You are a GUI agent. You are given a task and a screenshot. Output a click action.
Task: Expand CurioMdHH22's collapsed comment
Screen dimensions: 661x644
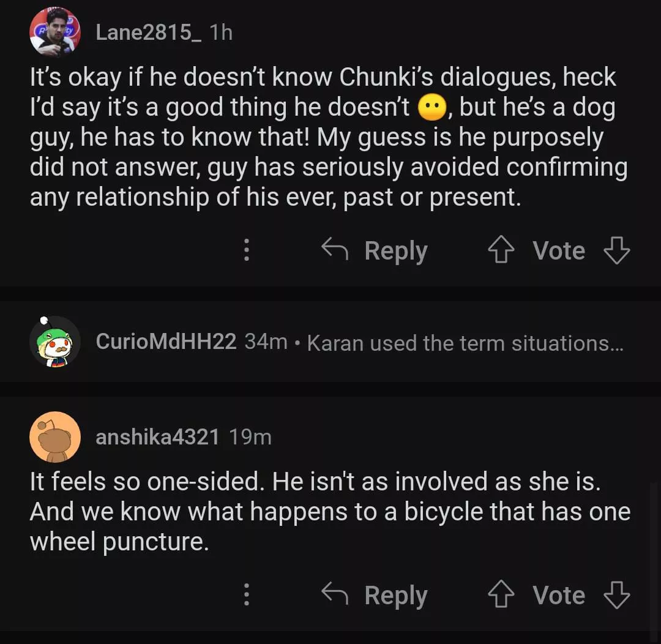tap(465, 343)
